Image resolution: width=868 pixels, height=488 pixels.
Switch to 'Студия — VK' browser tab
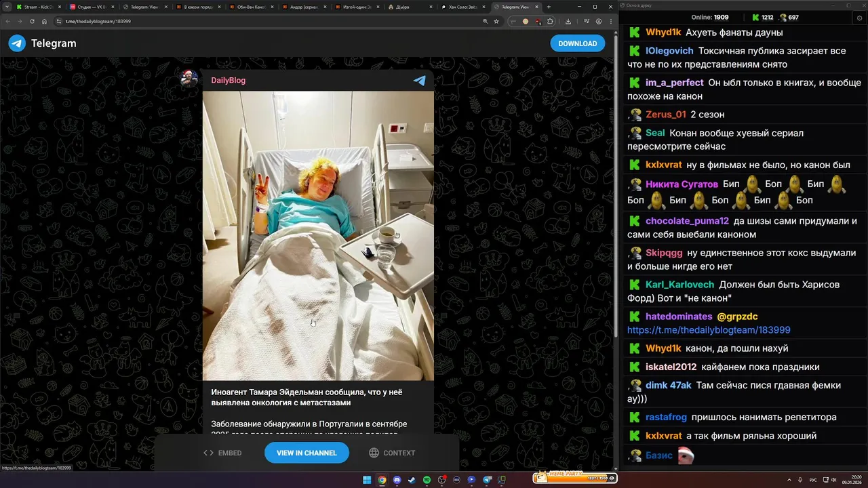tap(92, 7)
